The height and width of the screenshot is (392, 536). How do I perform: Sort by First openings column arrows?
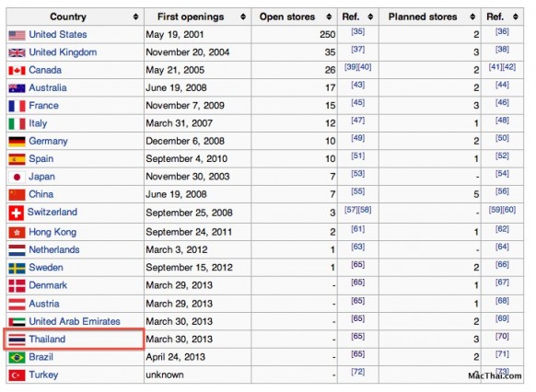243,17
